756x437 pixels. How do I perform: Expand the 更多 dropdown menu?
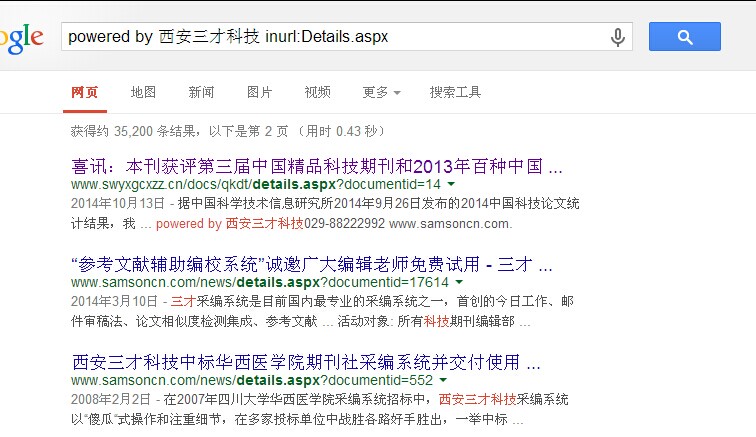(x=381, y=92)
